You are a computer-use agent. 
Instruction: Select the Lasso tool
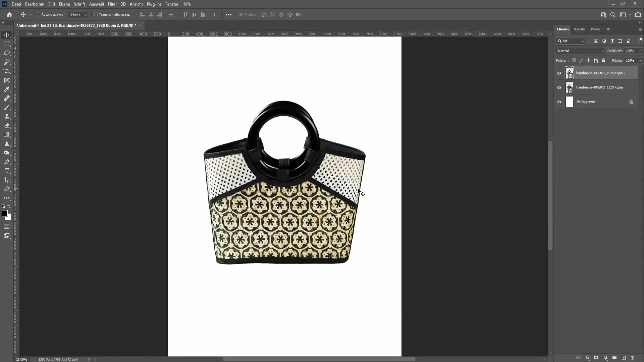coord(7,53)
